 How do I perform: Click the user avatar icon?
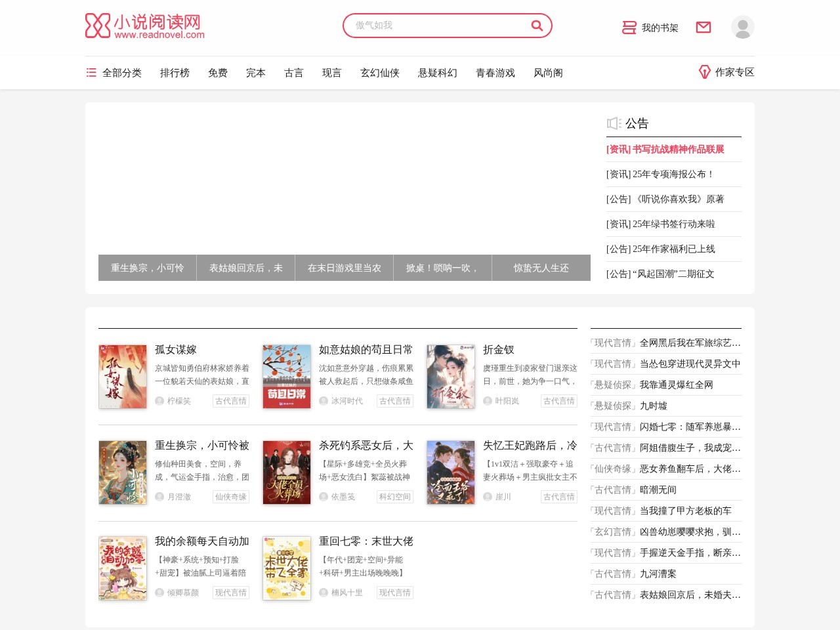[x=742, y=28]
